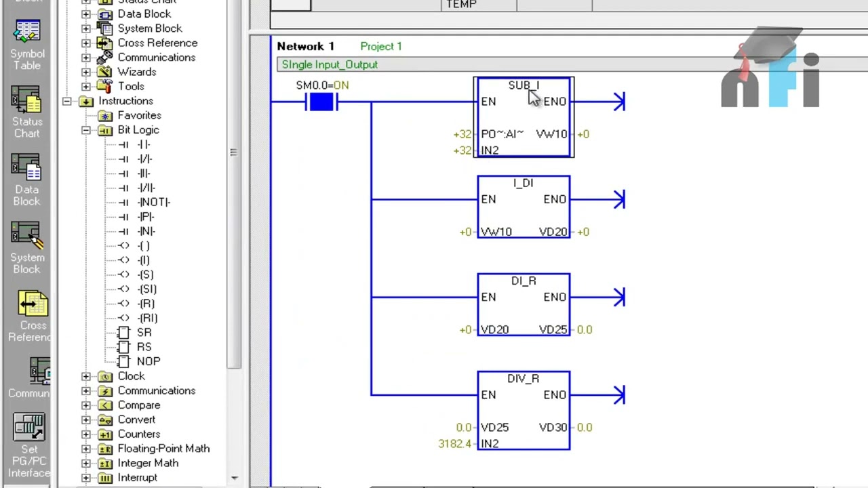Click the VW10 output operand of SUB_I
The width and height of the screenshot is (868, 488).
point(551,134)
